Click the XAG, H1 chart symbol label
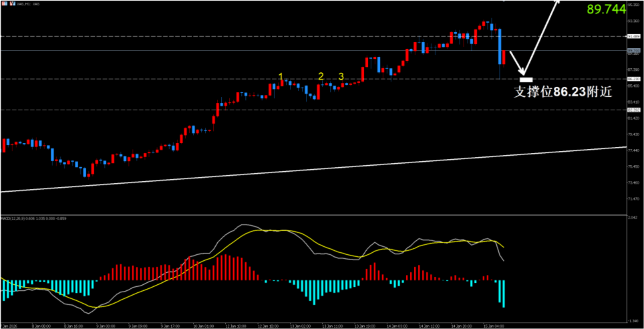The width and height of the screenshot is (644, 329). coord(27,4)
